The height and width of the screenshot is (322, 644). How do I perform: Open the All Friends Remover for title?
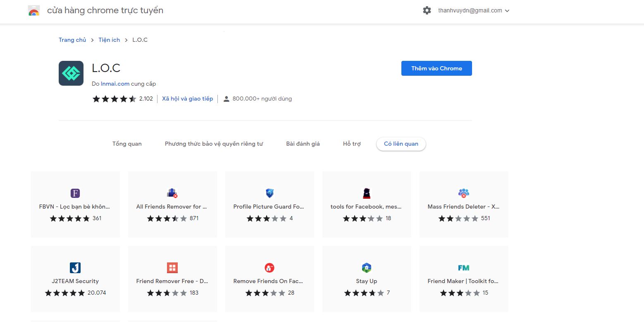[172, 207]
